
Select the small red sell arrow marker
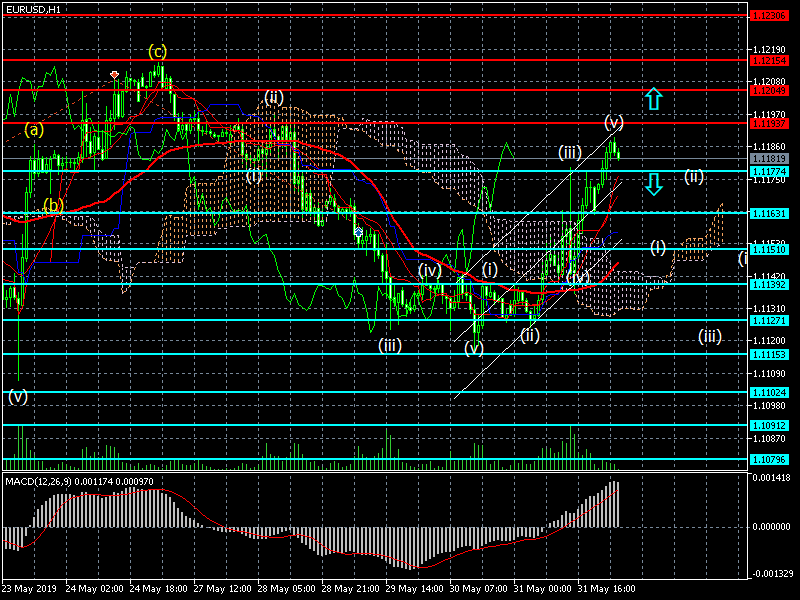[x=115, y=74]
